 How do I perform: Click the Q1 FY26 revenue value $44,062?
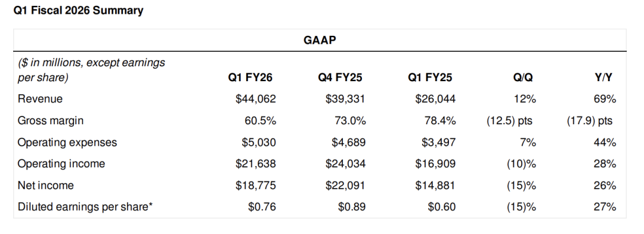click(x=255, y=99)
